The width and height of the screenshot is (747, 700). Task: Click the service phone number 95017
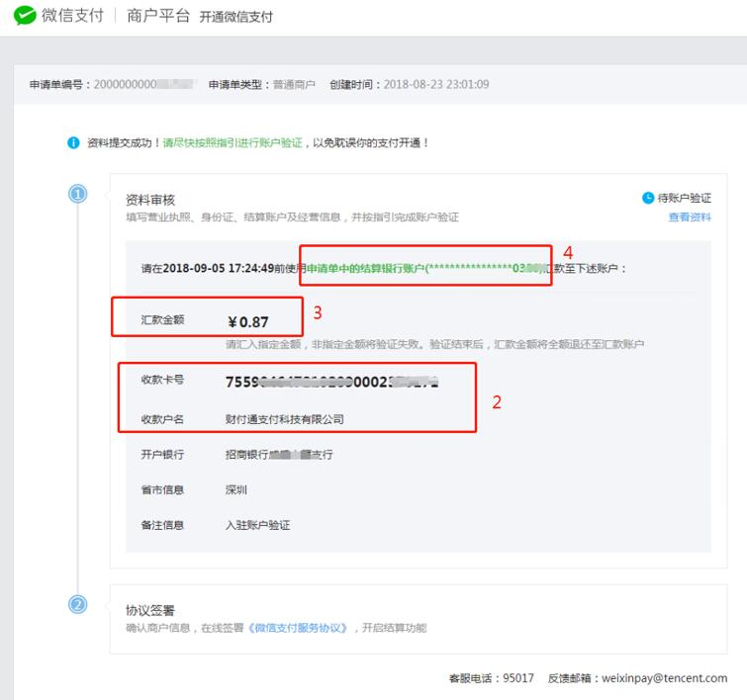[x=518, y=678]
